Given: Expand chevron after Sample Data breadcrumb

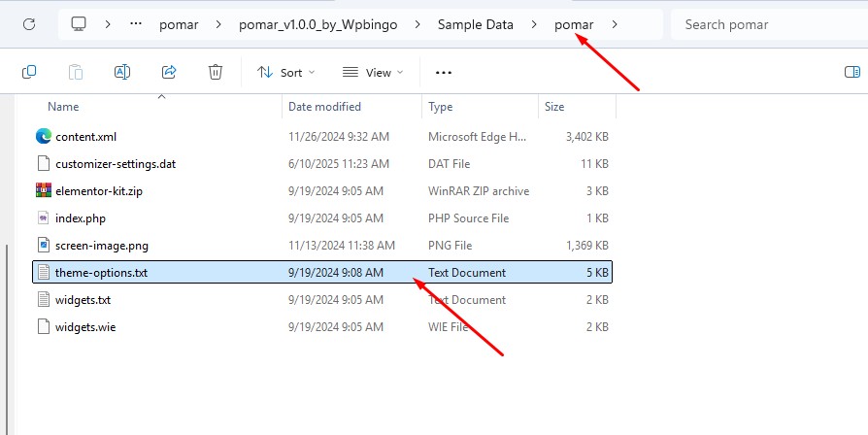Looking at the screenshot, I should [x=534, y=24].
